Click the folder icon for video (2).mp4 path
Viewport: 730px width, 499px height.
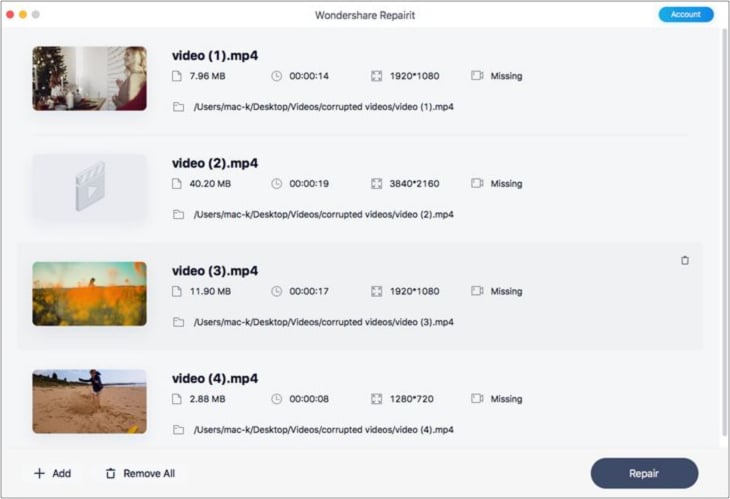[178, 214]
